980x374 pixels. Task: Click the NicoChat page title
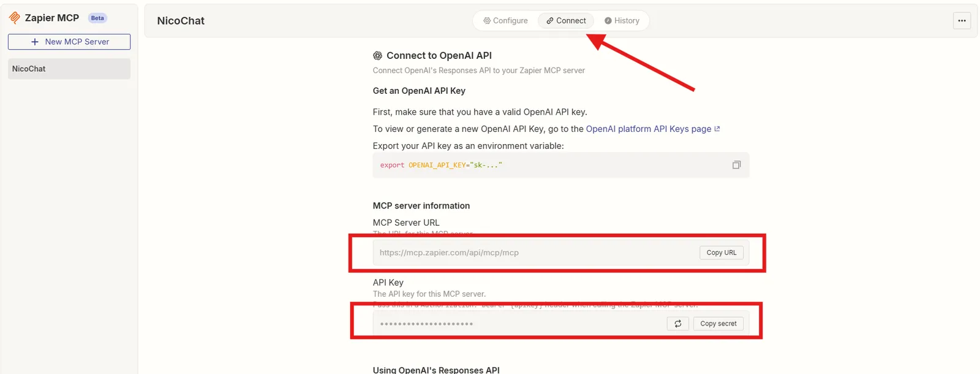(x=181, y=21)
